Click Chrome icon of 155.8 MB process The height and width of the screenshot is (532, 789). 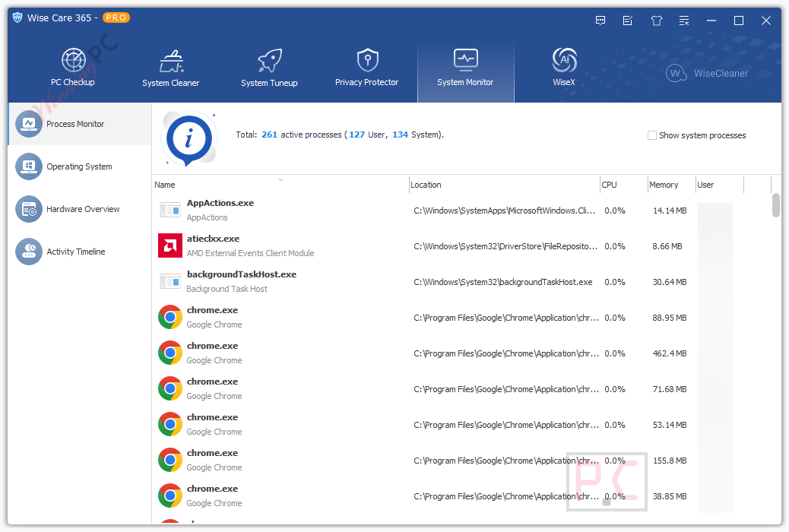170,460
